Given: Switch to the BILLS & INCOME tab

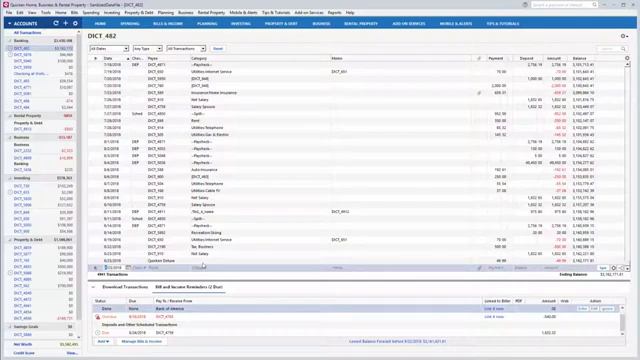Looking at the screenshot, I should 168,24.
